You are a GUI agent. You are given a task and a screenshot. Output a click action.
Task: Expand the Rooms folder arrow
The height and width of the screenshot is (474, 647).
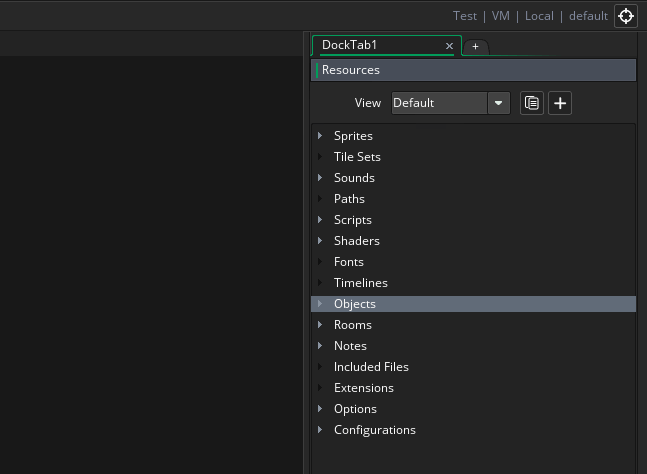pyautogui.click(x=320, y=325)
